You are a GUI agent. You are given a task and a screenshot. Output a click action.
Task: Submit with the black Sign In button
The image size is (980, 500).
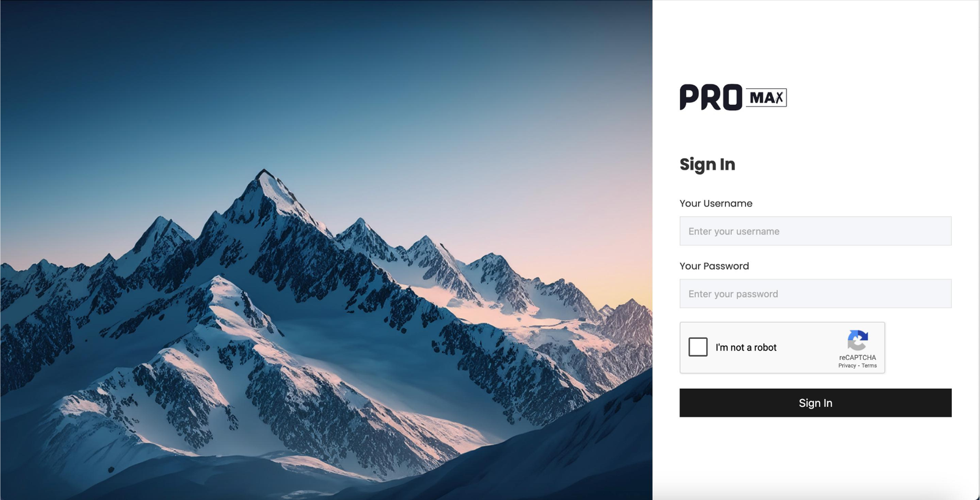tap(815, 403)
